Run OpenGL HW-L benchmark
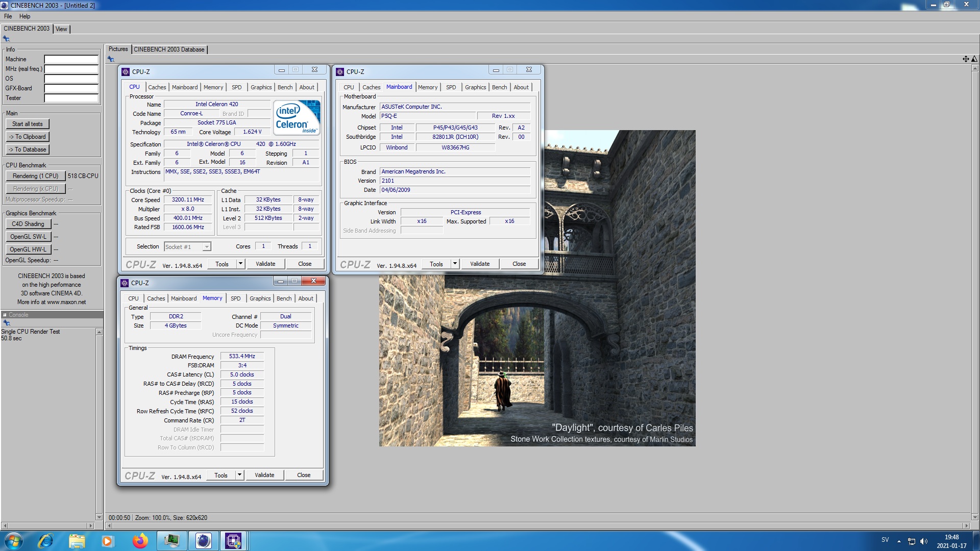Screen dimensions: 980x551 click(x=29, y=249)
